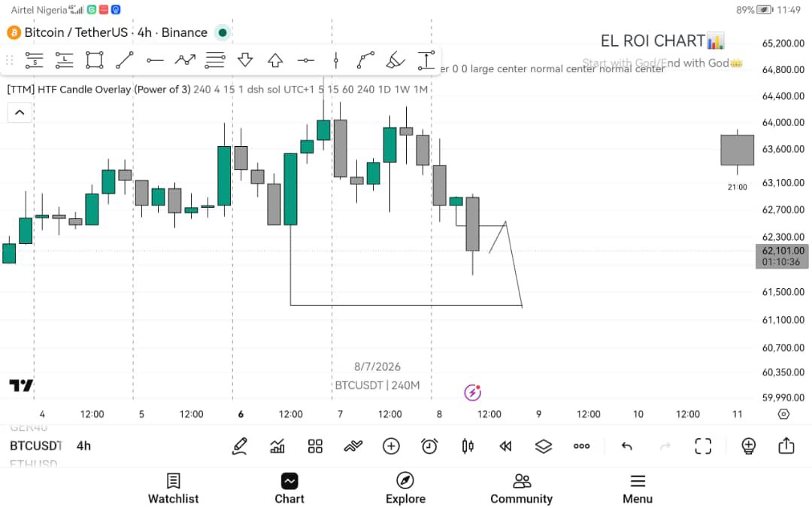Open the 4h interval selector at bottom

click(83, 446)
